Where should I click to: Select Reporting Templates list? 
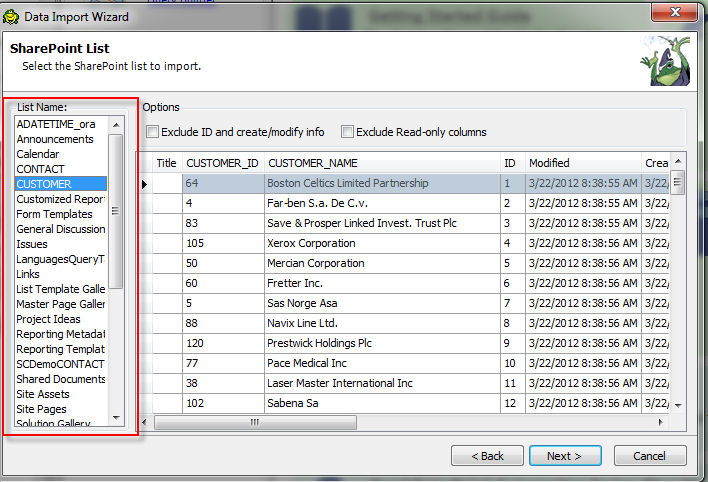61,349
